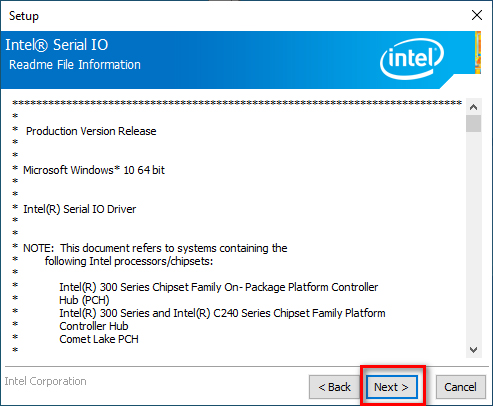Cancel the Intel Serial IO setup
The height and width of the screenshot is (406, 493).
[460, 387]
